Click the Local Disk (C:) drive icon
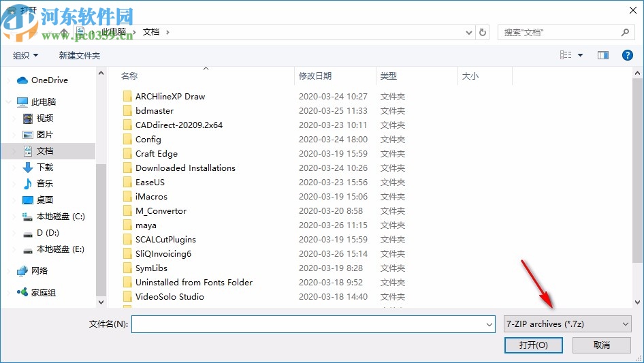Screen dimensions: 644x363 click(x=27, y=217)
